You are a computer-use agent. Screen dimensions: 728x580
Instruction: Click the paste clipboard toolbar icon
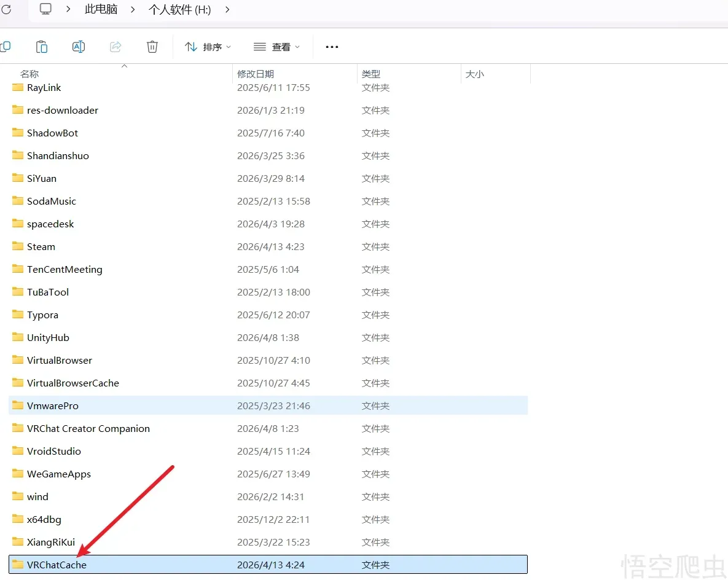pos(42,47)
